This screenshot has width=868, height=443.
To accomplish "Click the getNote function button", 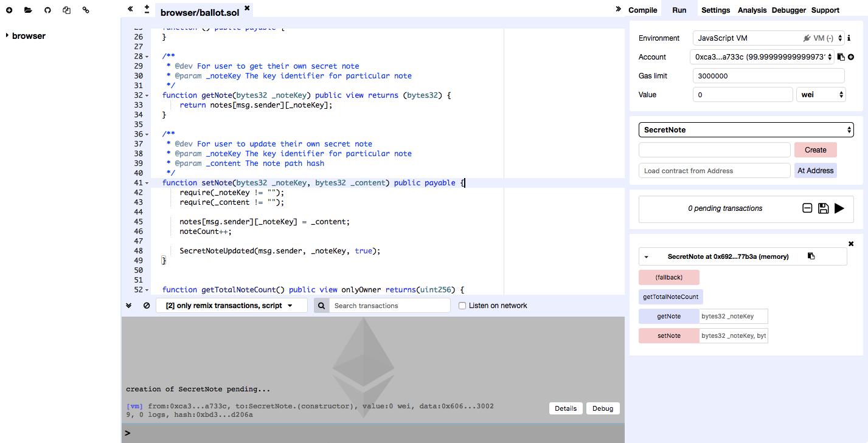I will 669,316.
